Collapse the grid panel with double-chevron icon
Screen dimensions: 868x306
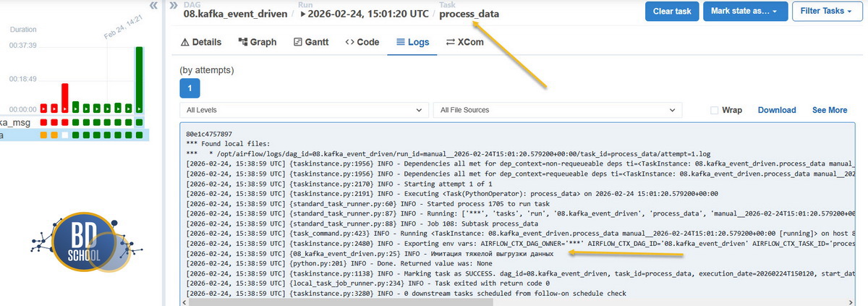coord(153,6)
